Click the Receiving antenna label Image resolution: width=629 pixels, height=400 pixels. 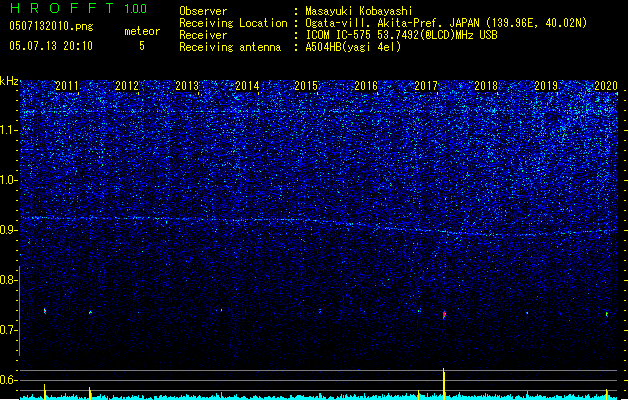230,47
